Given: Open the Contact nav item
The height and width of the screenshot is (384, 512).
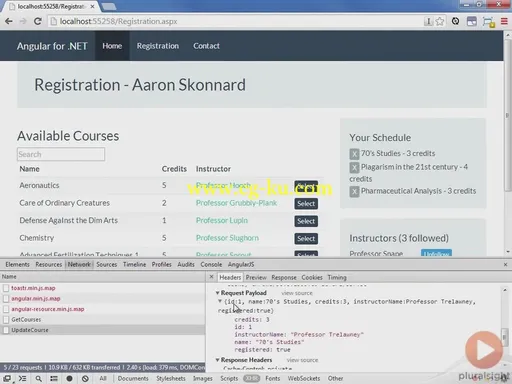Looking at the screenshot, I should point(206,46).
